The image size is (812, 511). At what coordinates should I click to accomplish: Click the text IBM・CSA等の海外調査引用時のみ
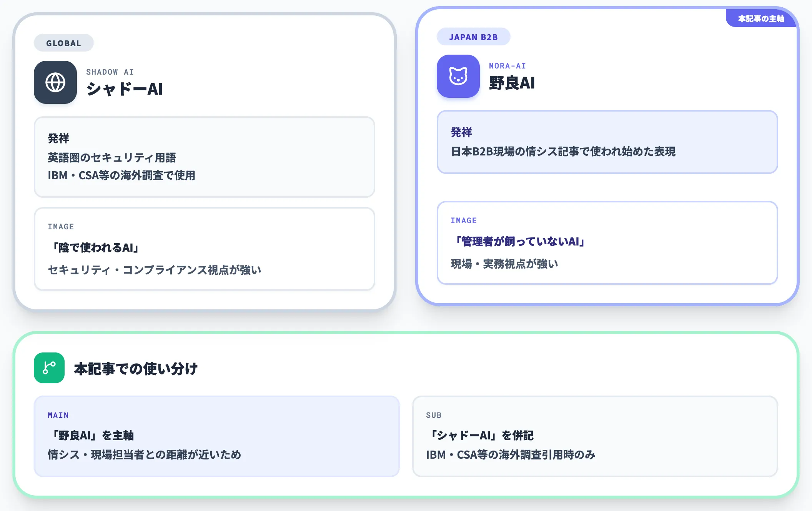tap(511, 454)
